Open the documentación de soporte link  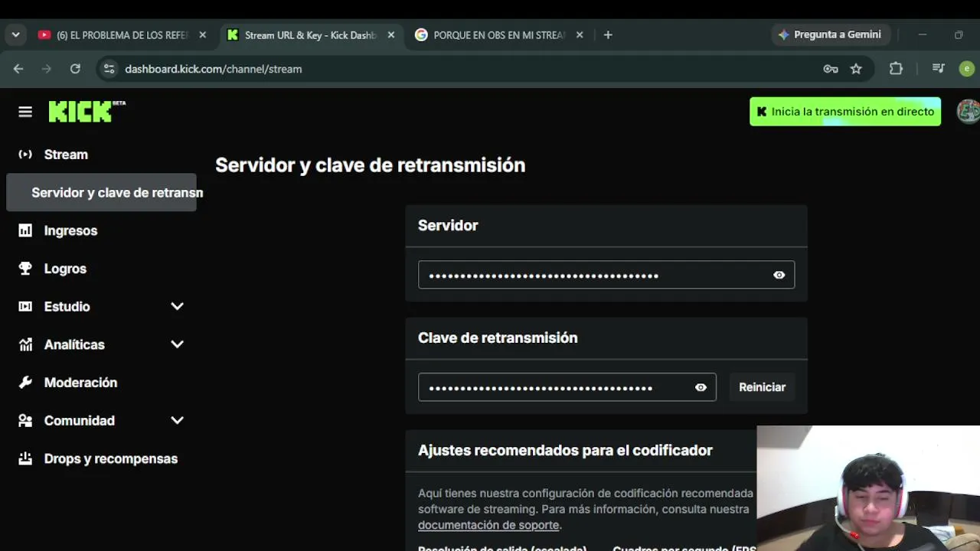tap(488, 525)
